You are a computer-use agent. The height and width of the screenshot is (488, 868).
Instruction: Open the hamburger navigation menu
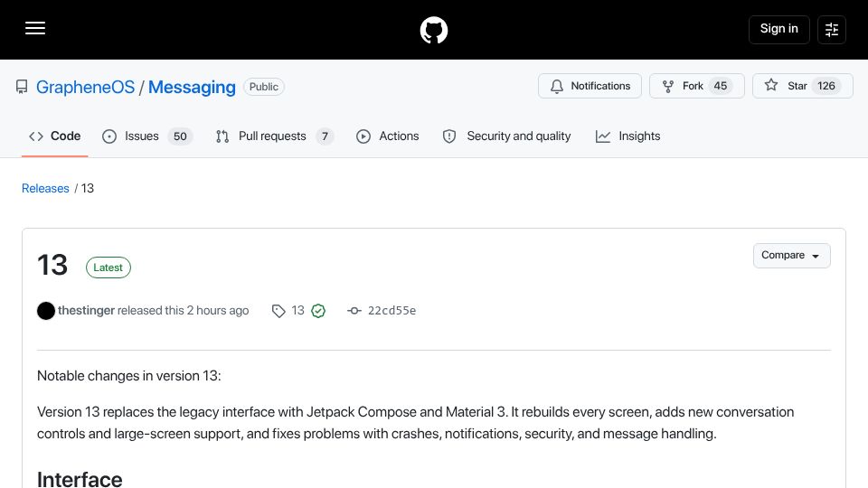click(35, 28)
